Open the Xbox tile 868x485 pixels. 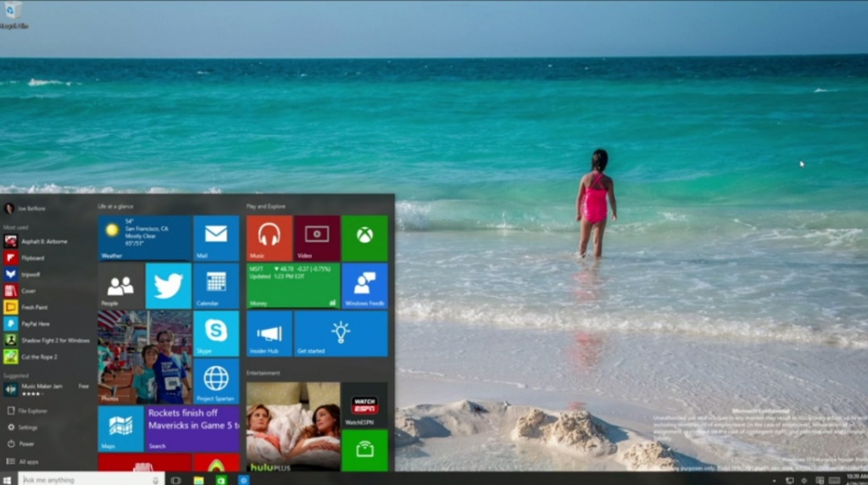pos(364,238)
